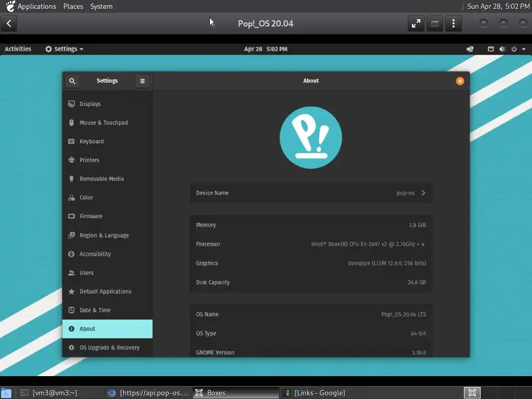Click the Pop!_OS logo image
This screenshot has height=399, width=532.
(311, 138)
